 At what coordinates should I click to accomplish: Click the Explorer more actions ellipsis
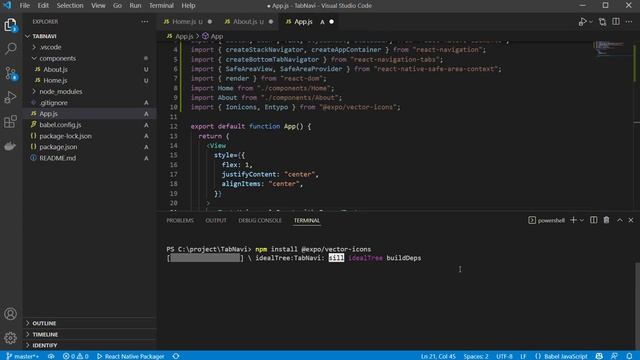[x=145, y=22]
